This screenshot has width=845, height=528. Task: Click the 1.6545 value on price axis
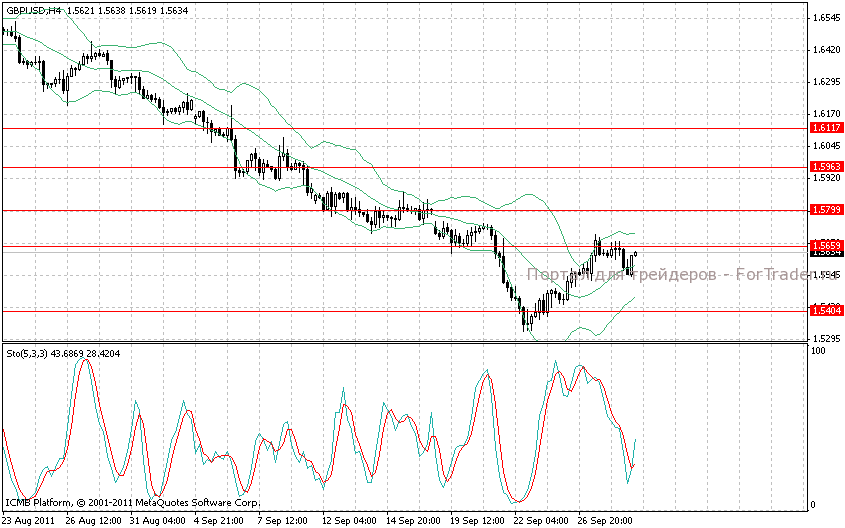tap(826, 18)
